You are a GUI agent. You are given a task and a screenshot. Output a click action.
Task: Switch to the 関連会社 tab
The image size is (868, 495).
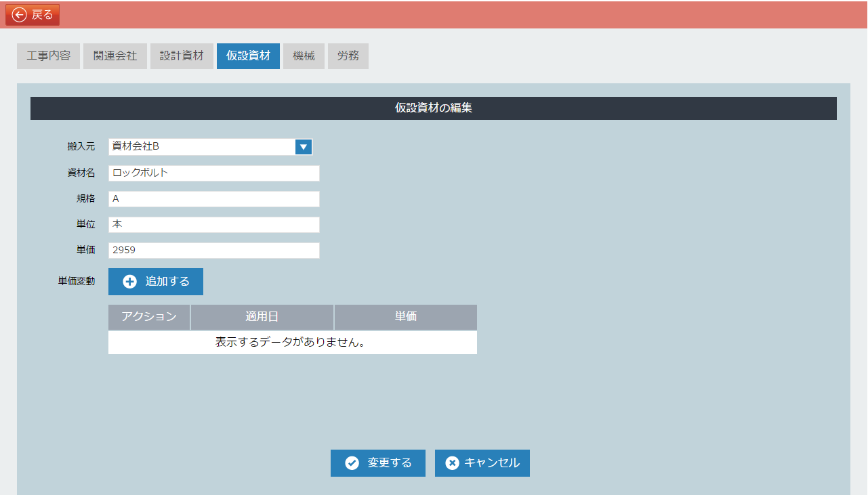point(115,56)
